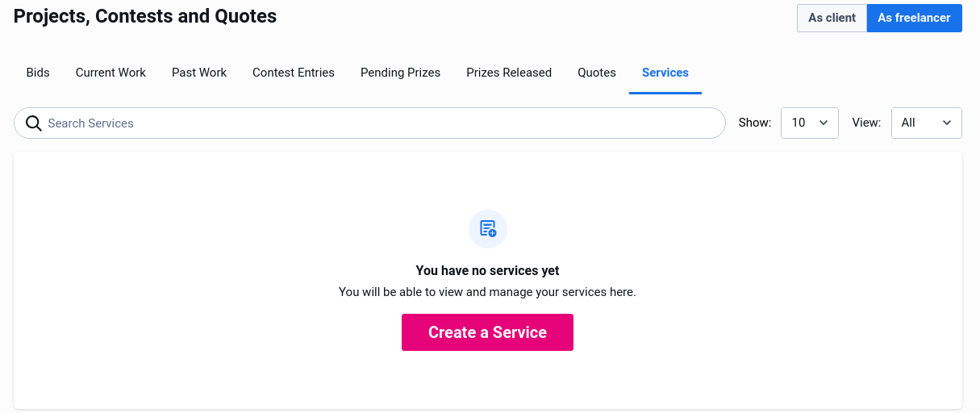Open the Pending Prizes tab
Image resolution: width=980 pixels, height=413 pixels.
pyautogui.click(x=400, y=73)
